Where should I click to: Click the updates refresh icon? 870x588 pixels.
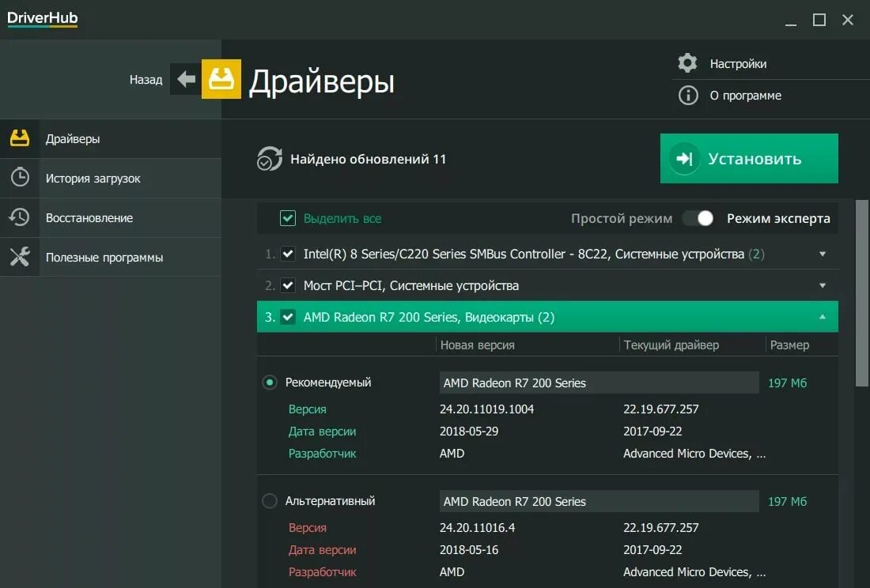click(269, 159)
